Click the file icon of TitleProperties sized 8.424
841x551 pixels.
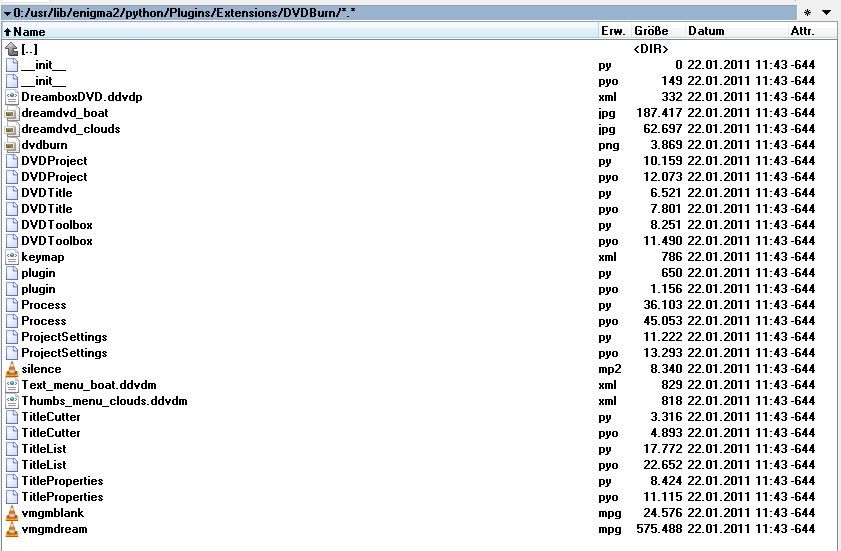pos(11,481)
